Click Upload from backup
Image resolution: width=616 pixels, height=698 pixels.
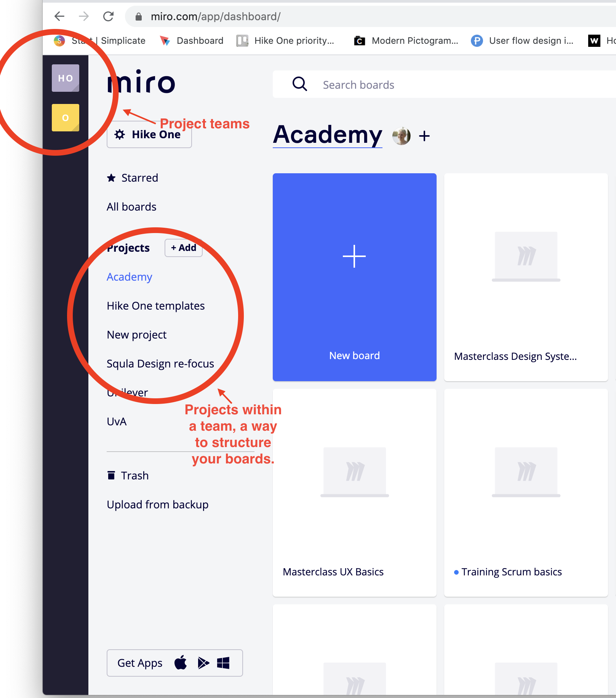click(157, 504)
